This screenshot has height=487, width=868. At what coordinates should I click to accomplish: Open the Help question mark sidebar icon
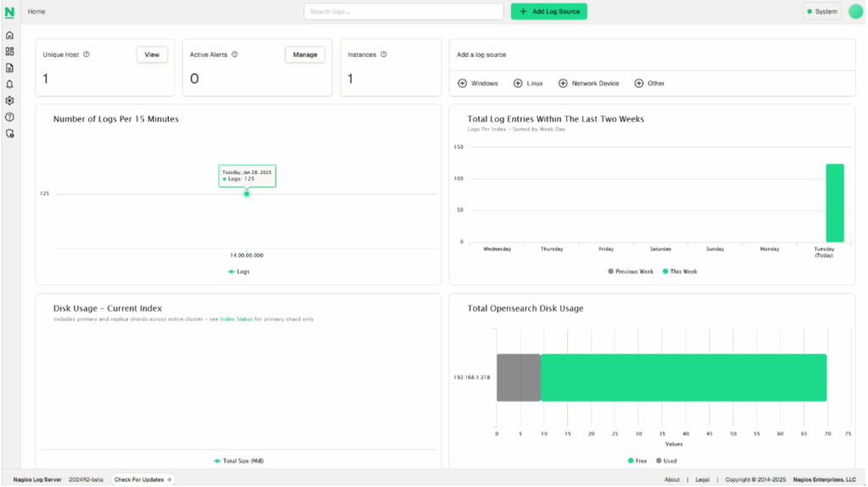pyautogui.click(x=9, y=117)
